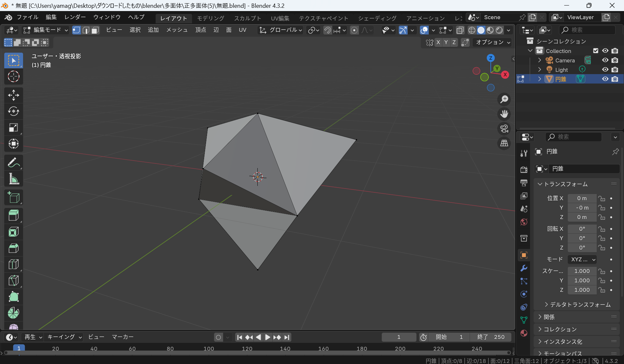
Task: Switch to the スカルプト workspace tab
Action: click(248, 18)
